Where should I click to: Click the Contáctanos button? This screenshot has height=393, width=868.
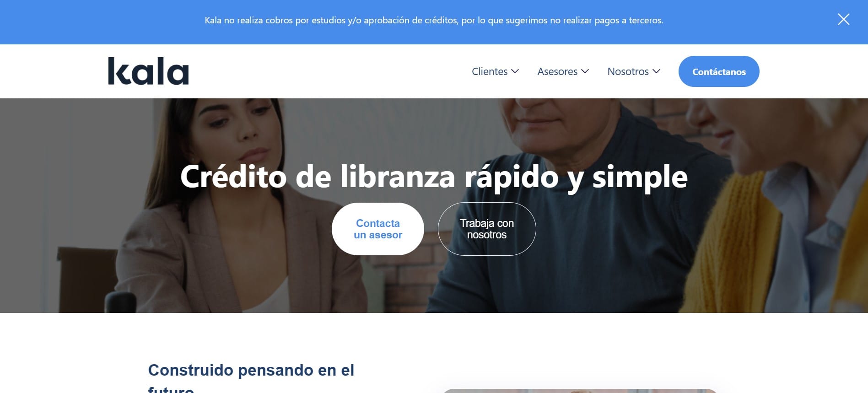pyautogui.click(x=719, y=71)
